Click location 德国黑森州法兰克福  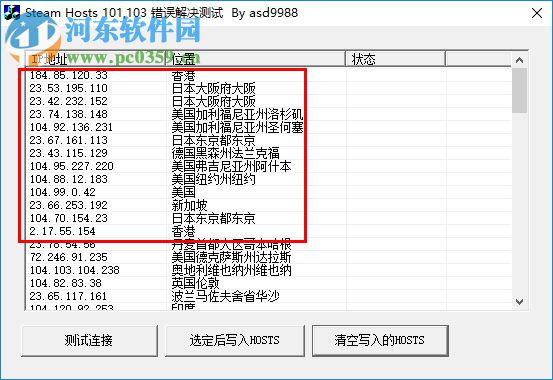tap(225, 153)
